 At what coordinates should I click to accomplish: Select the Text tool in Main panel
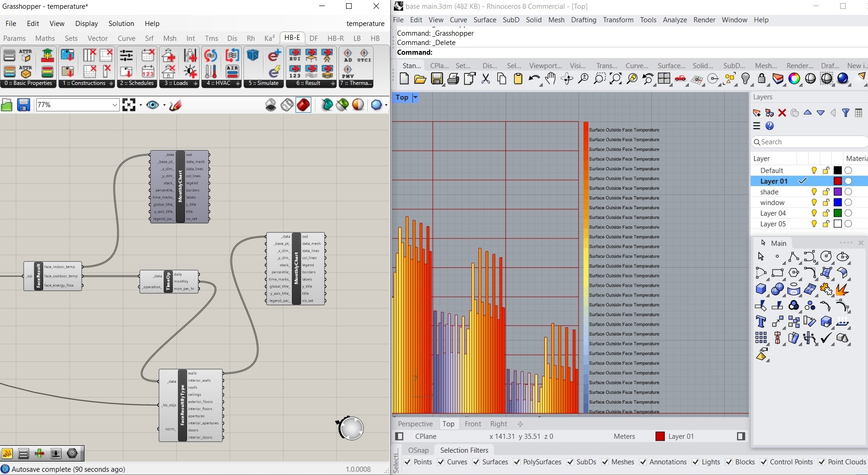(x=761, y=321)
